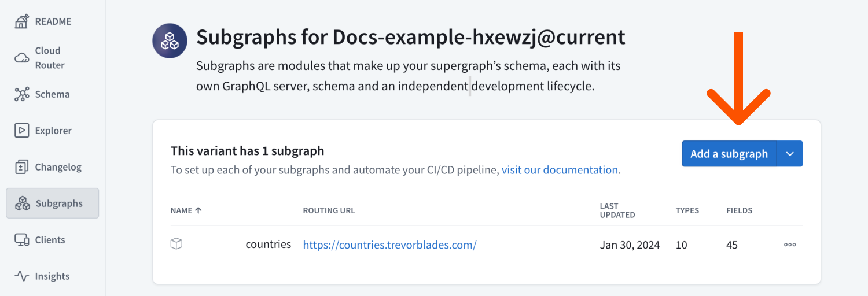Open the countries.trevorblades.com routing URL

(389, 245)
